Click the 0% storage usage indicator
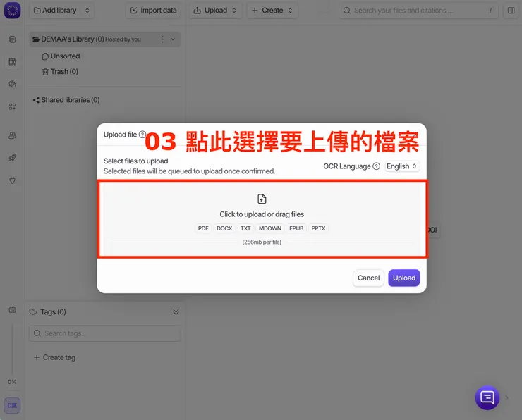The width and height of the screenshot is (522, 420). (x=12, y=382)
